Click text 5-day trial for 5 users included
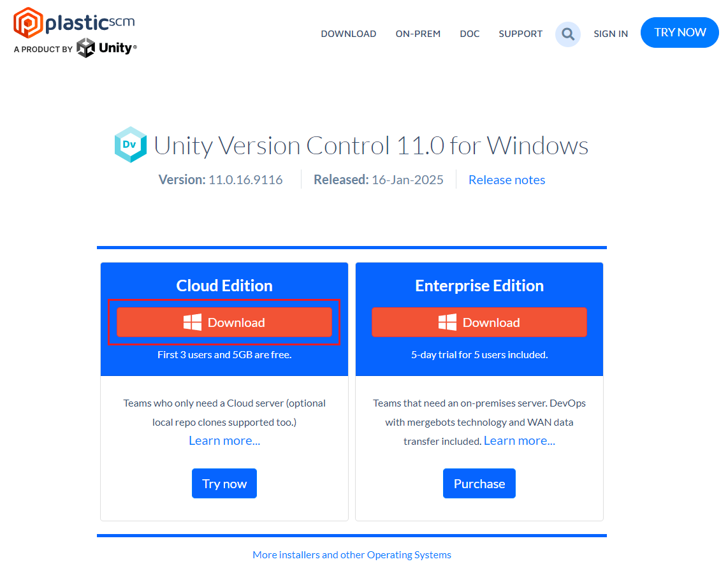 [x=479, y=354]
